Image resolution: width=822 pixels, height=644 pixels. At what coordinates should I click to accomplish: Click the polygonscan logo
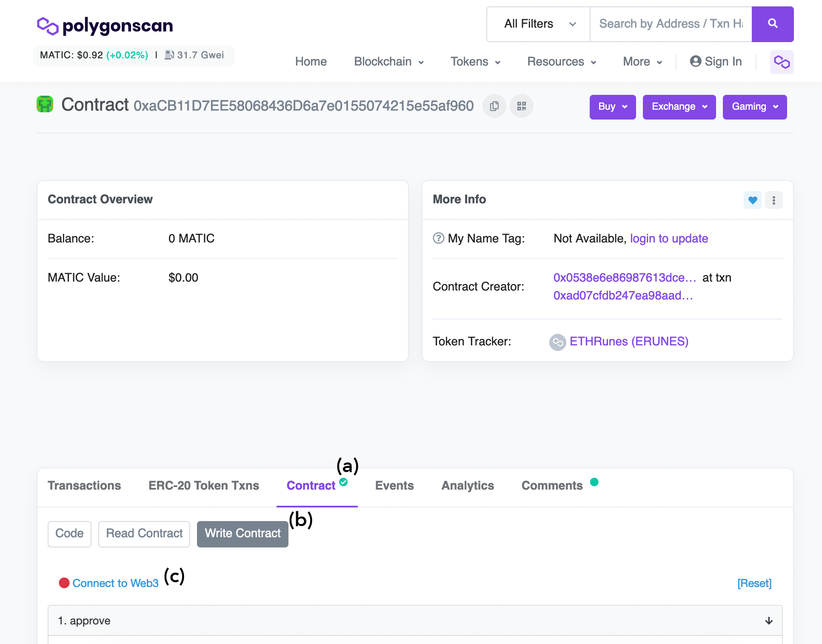(105, 26)
